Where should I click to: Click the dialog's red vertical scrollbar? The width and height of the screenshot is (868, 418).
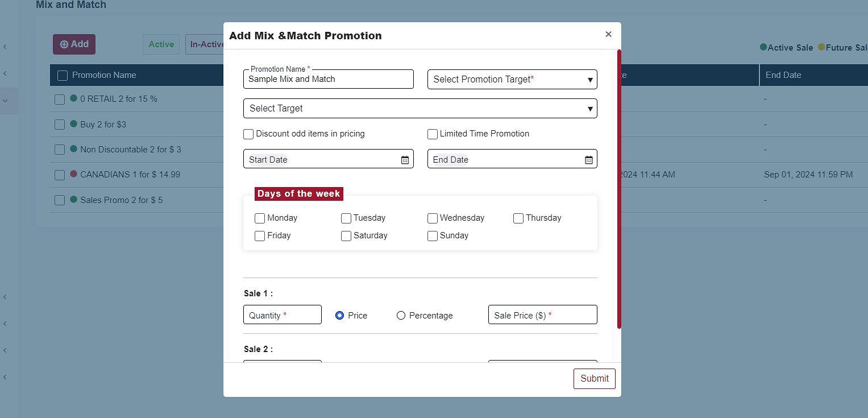click(619, 189)
